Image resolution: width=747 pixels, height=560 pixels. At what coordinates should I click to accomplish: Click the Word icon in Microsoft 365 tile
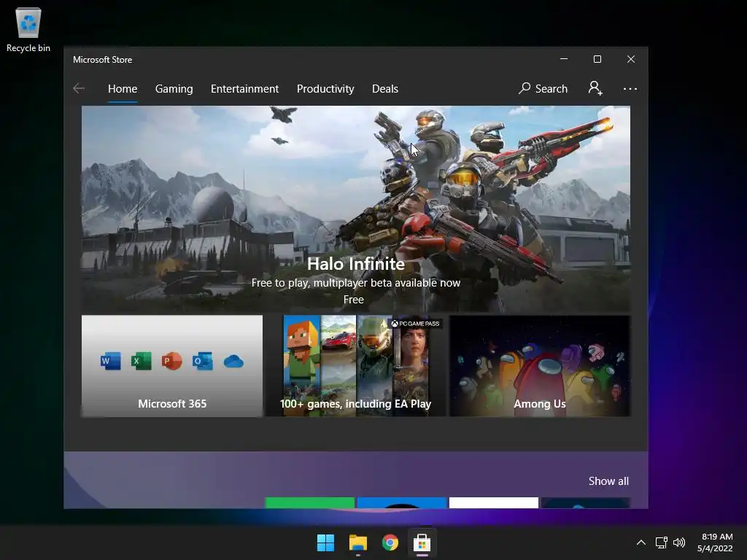click(111, 361)
